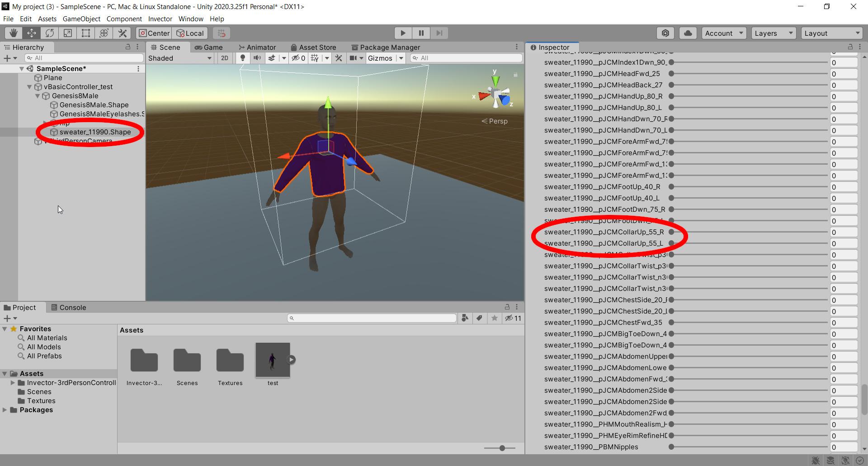Open the Account dropdown

point(724,33)
